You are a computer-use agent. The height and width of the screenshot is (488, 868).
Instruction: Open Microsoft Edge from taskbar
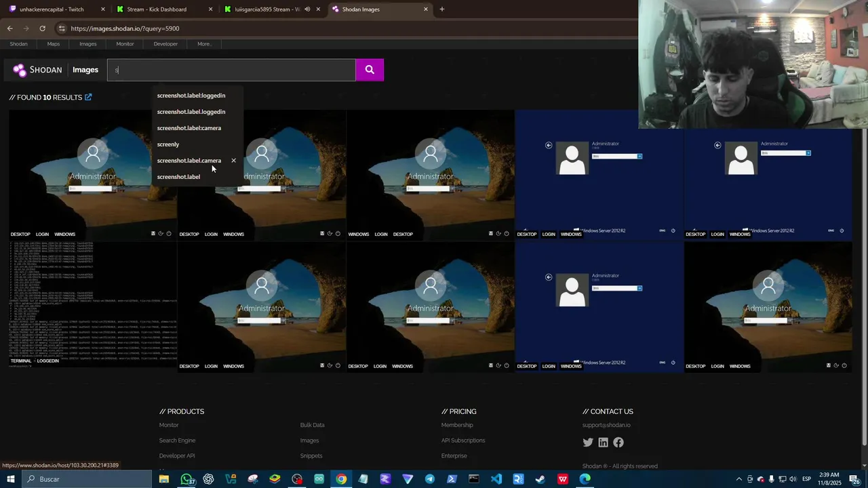[x=585, y=479]
